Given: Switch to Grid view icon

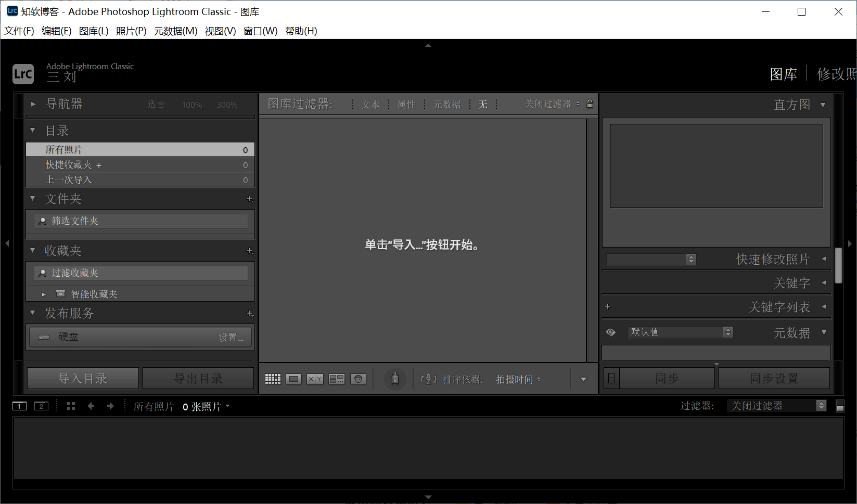Looking at the screenshot, I should 273,379.
